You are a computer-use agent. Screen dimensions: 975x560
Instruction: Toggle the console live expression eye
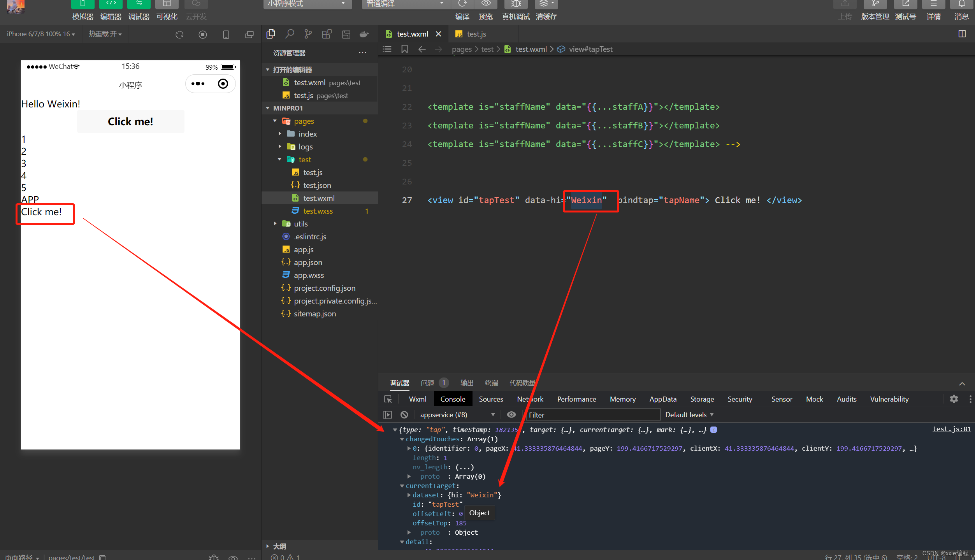511,415
